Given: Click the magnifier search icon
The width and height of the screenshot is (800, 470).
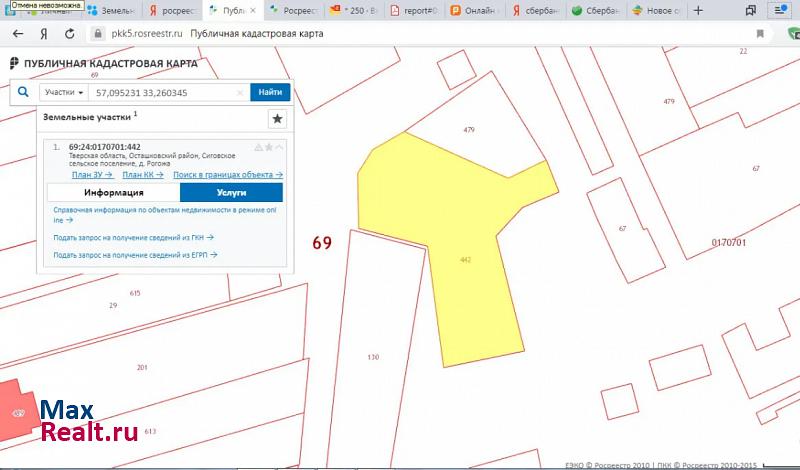Looking at the screenshot, I should [23, 92].
